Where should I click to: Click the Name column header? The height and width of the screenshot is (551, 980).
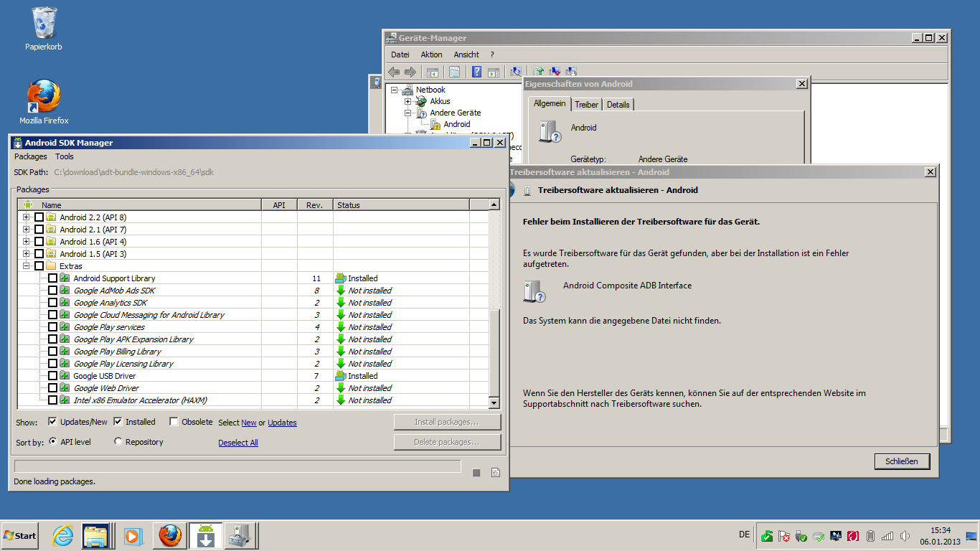pyautogui.click(x=139, y=205)
